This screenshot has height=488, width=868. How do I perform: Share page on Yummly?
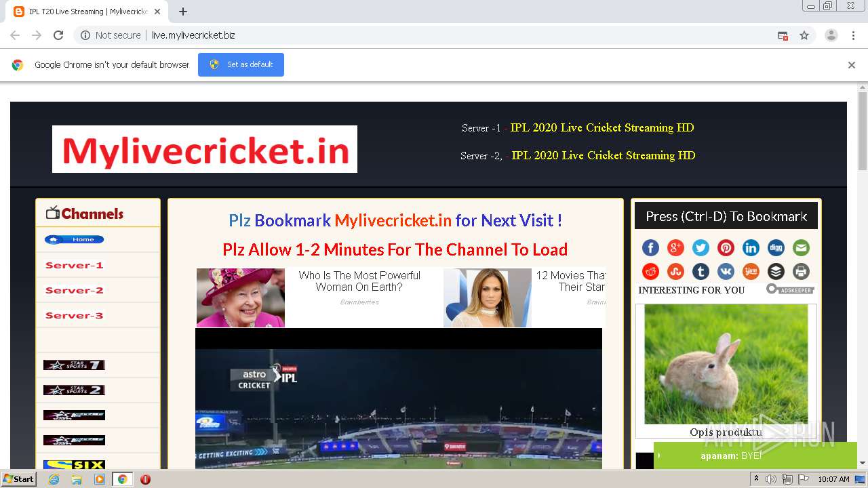coord(751,272)
